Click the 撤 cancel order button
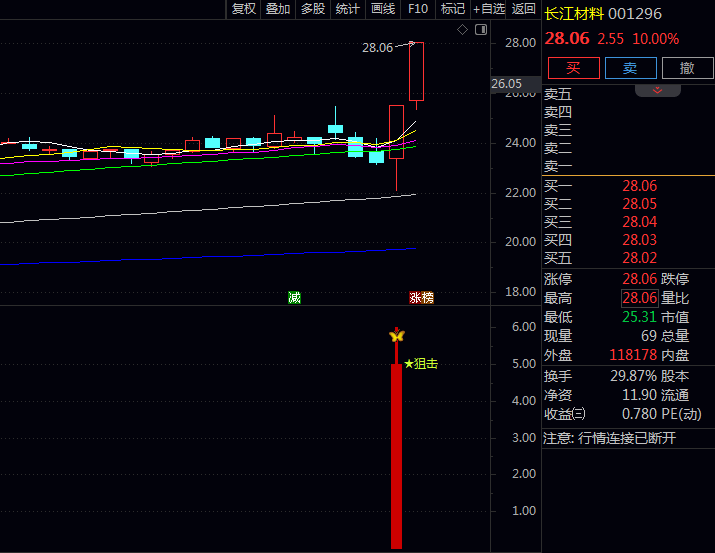This screenshot has height=553, width=715. [x=687, y=68]
